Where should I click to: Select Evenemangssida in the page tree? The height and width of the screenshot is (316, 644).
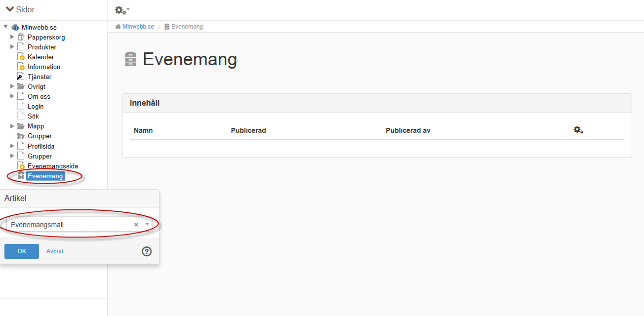[x=53, y=166]
